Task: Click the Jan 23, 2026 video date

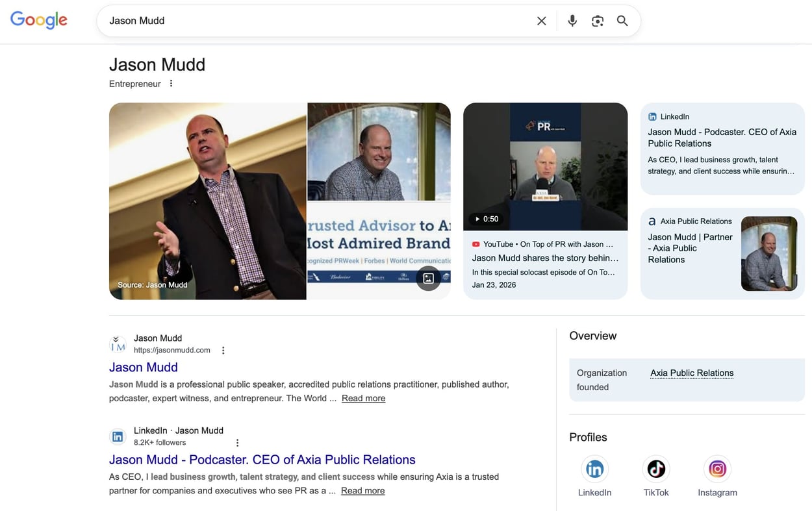Action: pyautogui.click(x=494, y=285)
